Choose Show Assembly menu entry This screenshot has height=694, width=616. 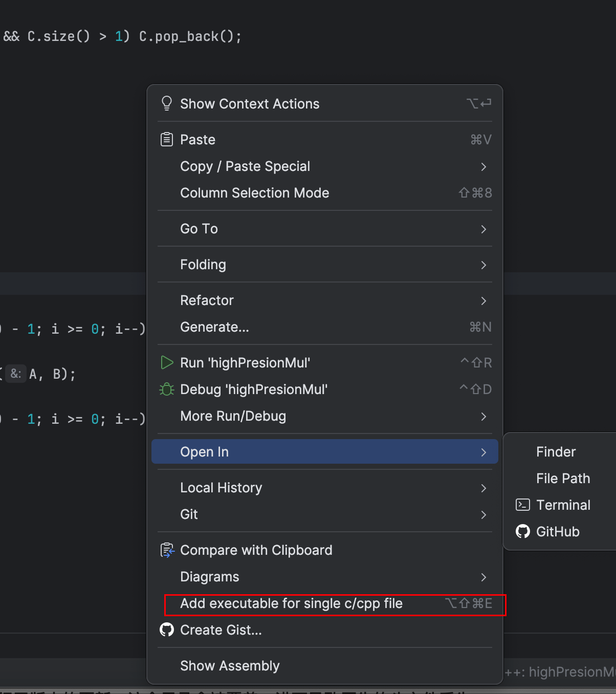(x=230, y=666)
